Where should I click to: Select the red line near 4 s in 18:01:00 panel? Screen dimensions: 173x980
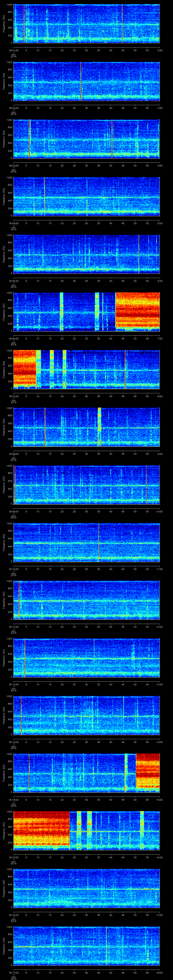pos(24,24)
